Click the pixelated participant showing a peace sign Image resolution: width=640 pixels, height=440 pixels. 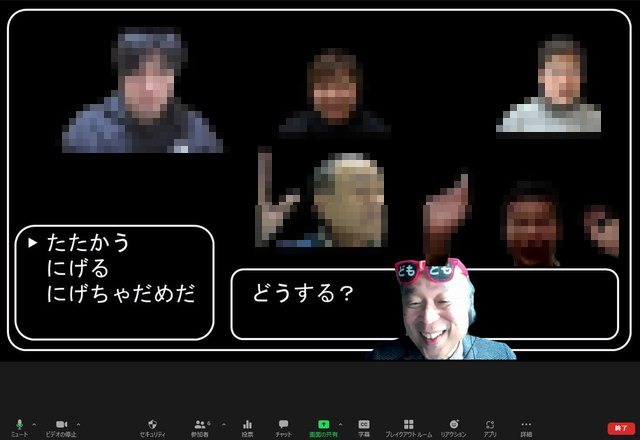pos(322,199)
